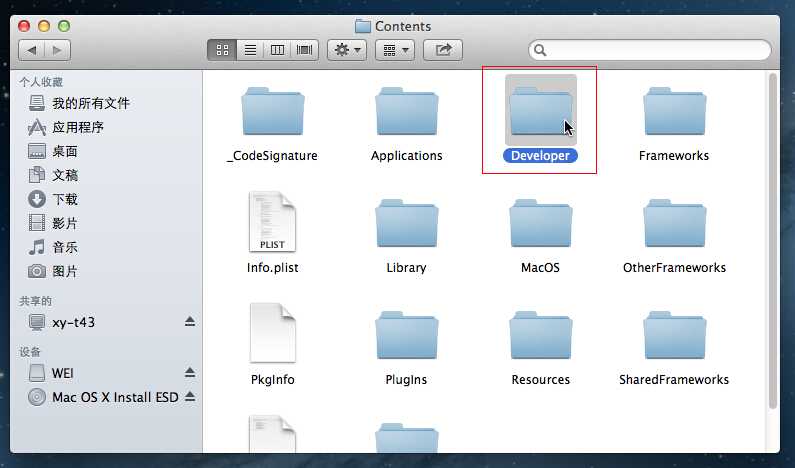Select Mac OS X Install ESD
This screenshot has height=468, width=795.
(103, 397)
